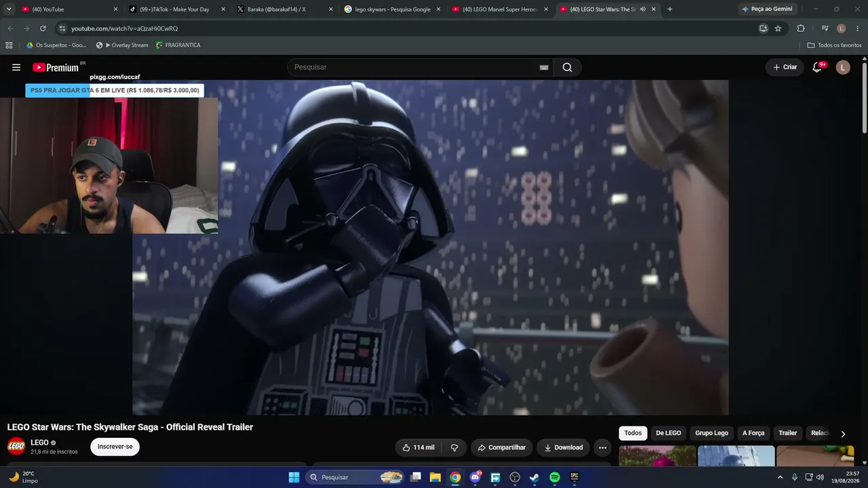Switch to the lego skywars Google search tab
The image size is (868, 488).
[392, 9]
